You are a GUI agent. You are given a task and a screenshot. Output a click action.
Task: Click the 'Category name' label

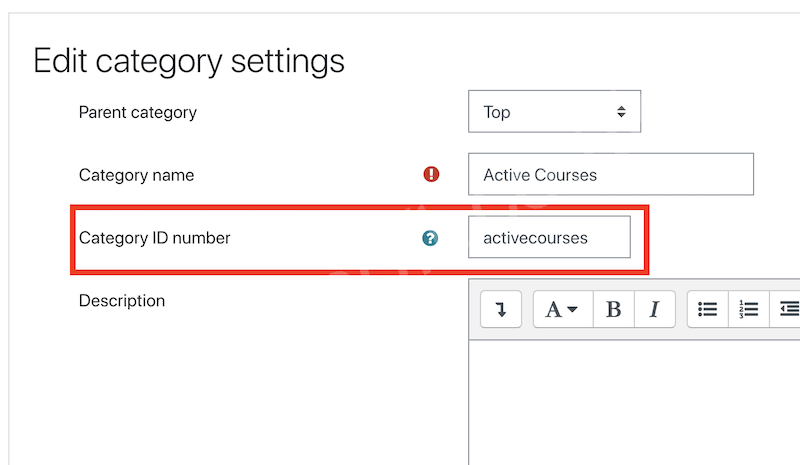pyautogui.click(x=136, y=175)
